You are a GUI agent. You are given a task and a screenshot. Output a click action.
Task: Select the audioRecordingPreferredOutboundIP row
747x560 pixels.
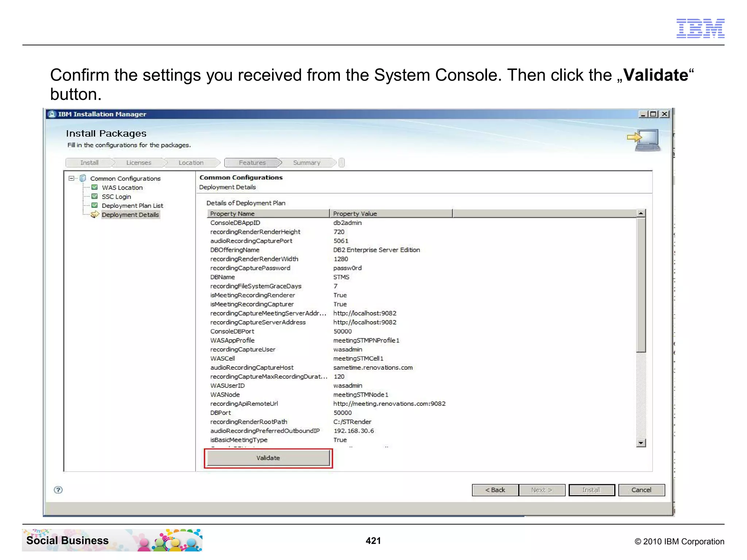click(x=421, y=431)
